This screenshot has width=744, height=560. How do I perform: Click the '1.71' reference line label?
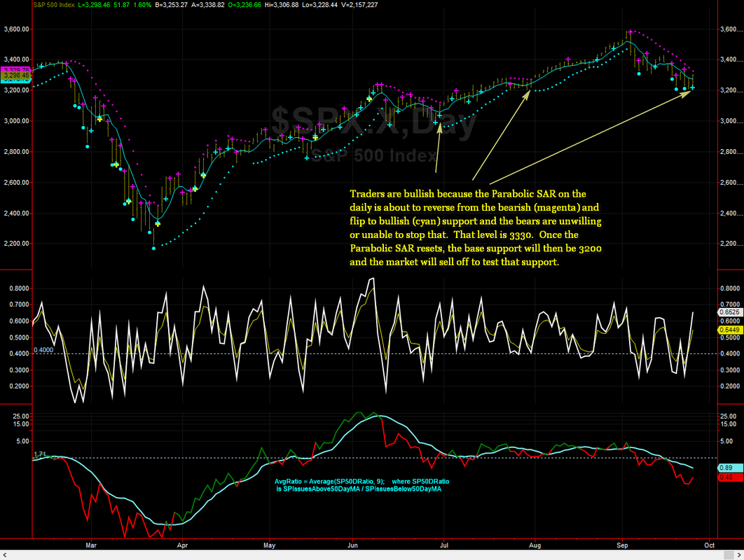(x=40, y=454)
